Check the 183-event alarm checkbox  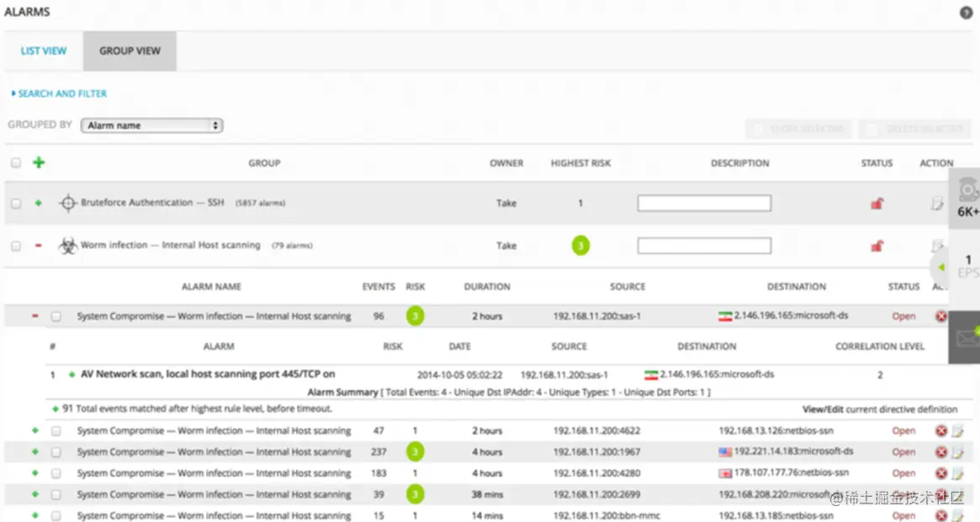click(x=56, y=473)
